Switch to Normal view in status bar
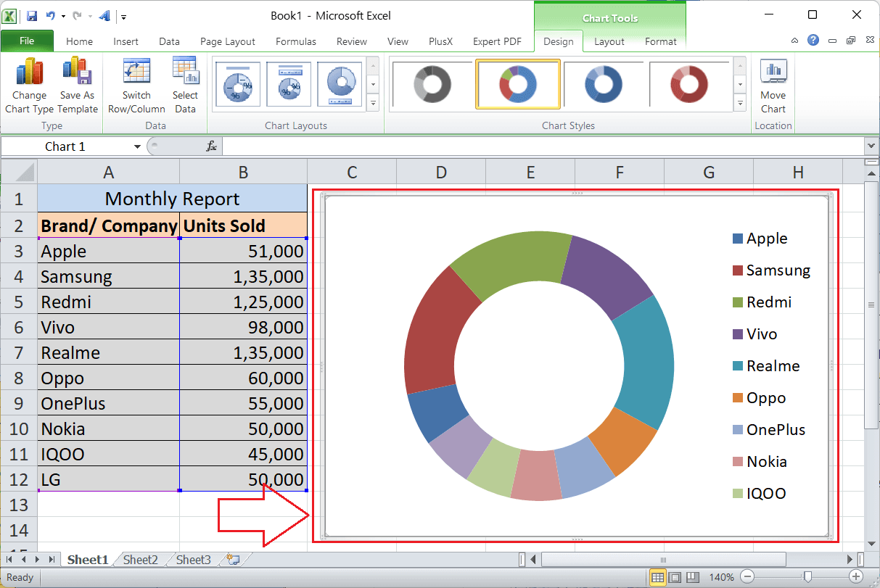 point(657,577)
